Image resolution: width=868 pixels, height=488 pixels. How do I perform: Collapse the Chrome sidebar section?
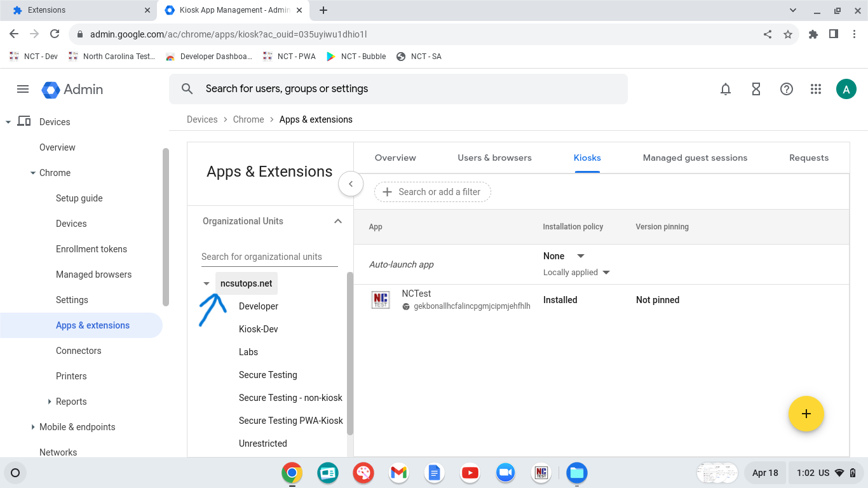33,173
